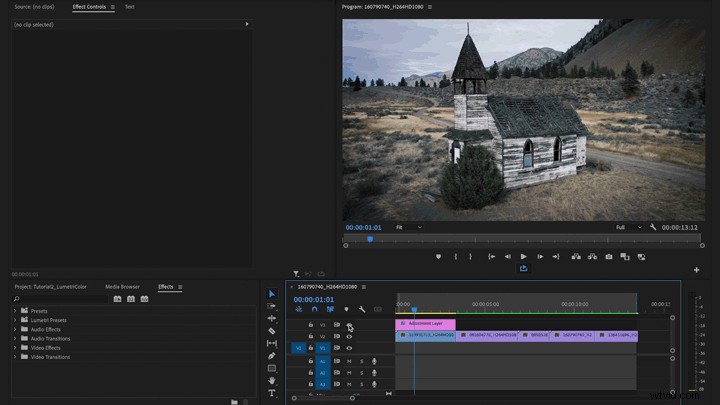This screenshot has height=405, width=720.
Task: Open the Fit zoom level dropdown
Action: tap(409, 227)
